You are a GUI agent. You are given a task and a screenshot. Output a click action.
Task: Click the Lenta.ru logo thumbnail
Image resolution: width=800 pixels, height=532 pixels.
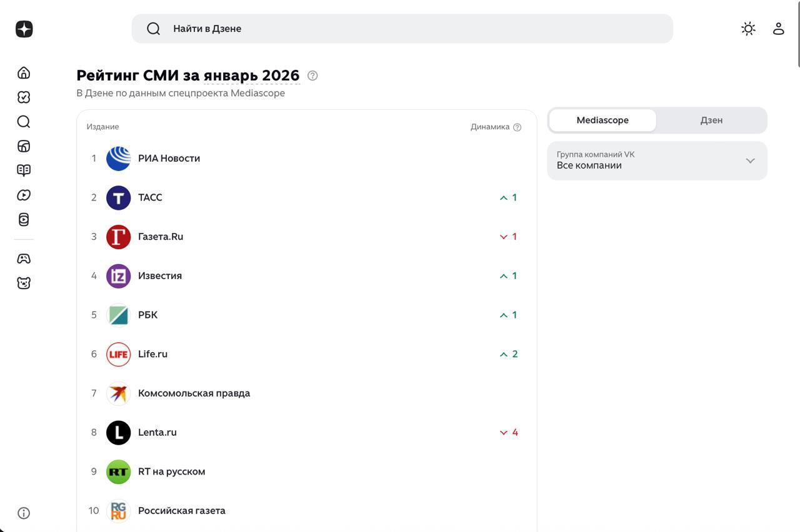pyautogui.click(x=118, y=433)
